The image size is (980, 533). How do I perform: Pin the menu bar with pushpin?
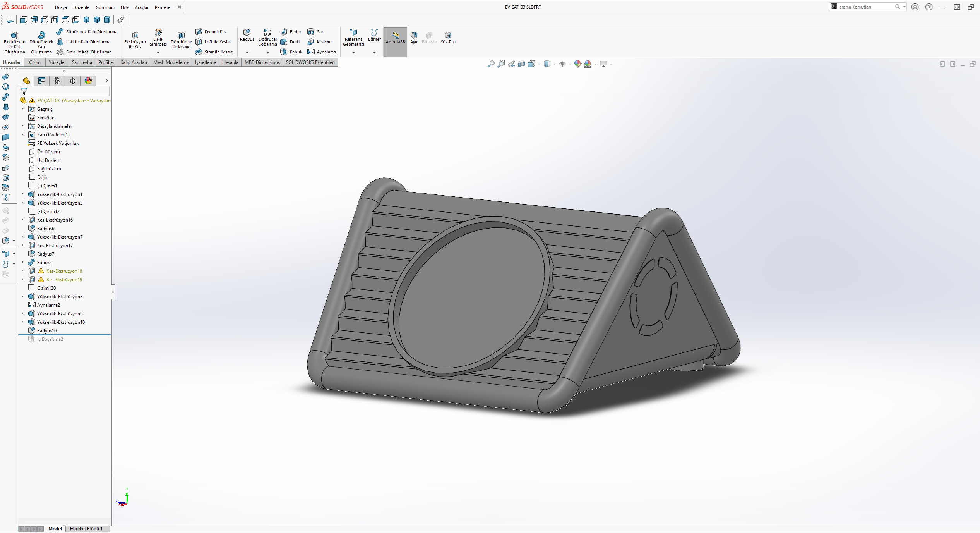pyautogui.click(x=178, y=7)
